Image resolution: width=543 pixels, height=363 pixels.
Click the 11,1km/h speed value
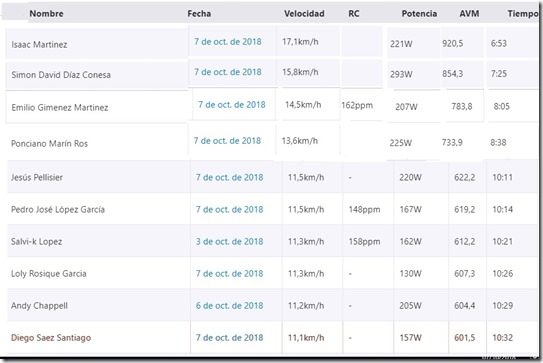click(306, 338)
